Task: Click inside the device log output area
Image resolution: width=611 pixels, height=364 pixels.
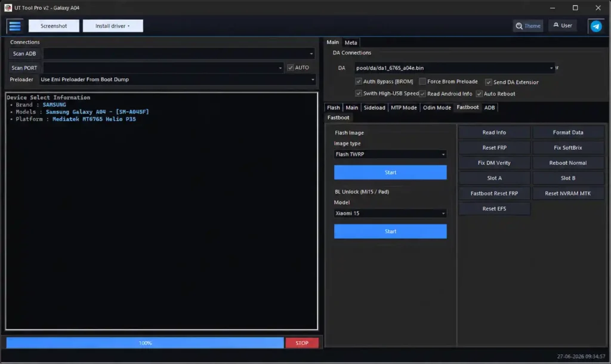Action: tap(161, 211)
